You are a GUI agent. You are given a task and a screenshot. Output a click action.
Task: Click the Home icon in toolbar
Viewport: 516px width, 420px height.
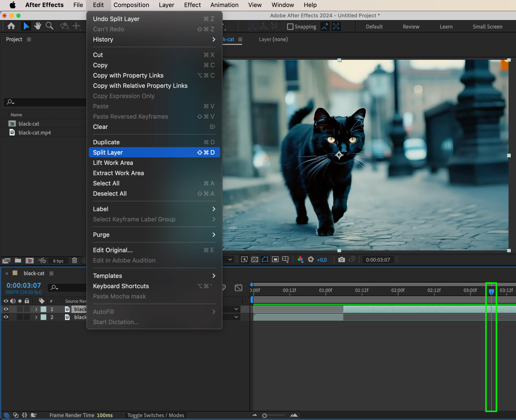pos(11,26)
